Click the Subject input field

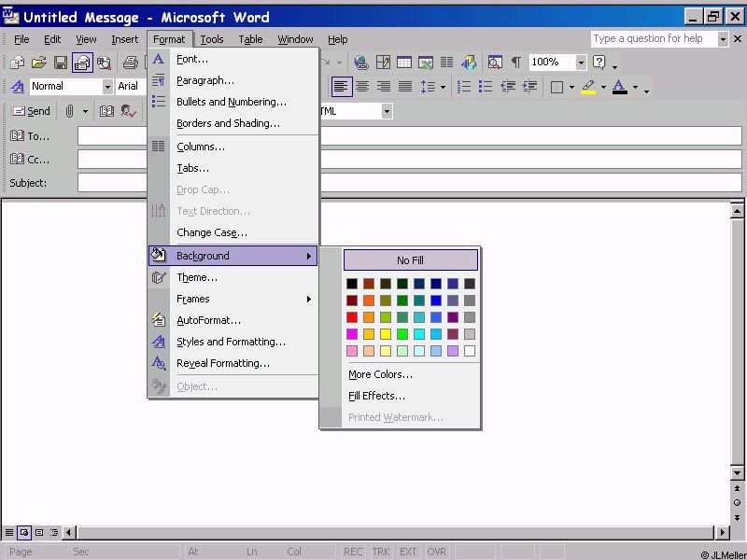pos(409,183)
